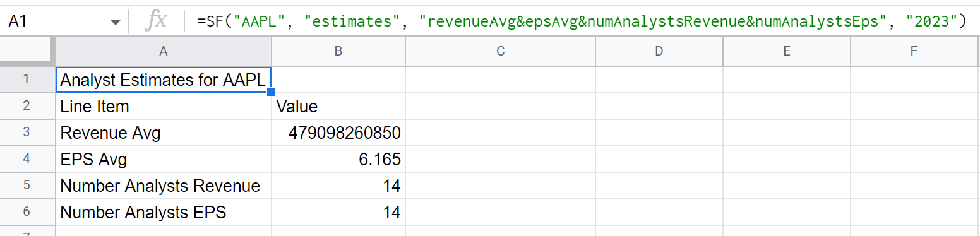Select column F header
The height and width of the screenshot is (236, 980).
coord(914,51)
